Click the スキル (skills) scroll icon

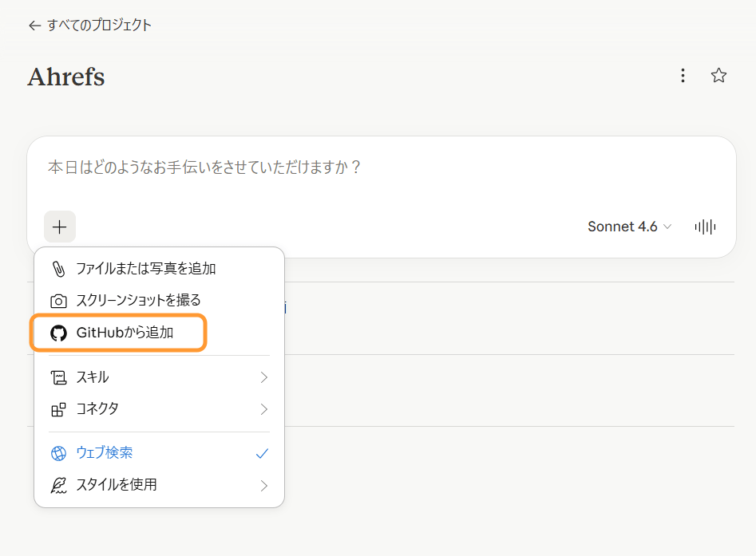(x=60, y=377)
